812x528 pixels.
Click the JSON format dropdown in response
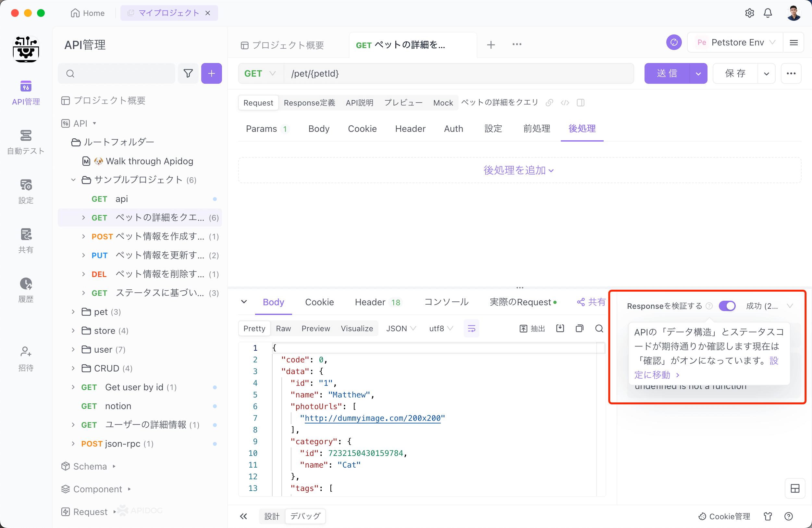tap(400, 329)
